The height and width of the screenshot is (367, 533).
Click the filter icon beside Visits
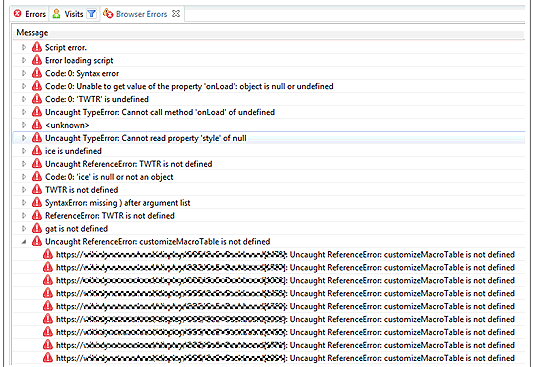(92, 14)
